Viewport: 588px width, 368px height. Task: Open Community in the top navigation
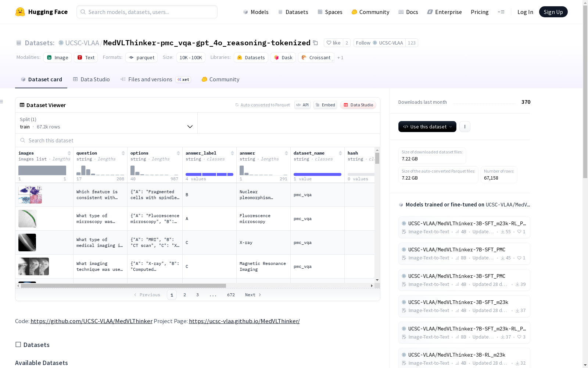pyautogui.click(x=370, y=12)
